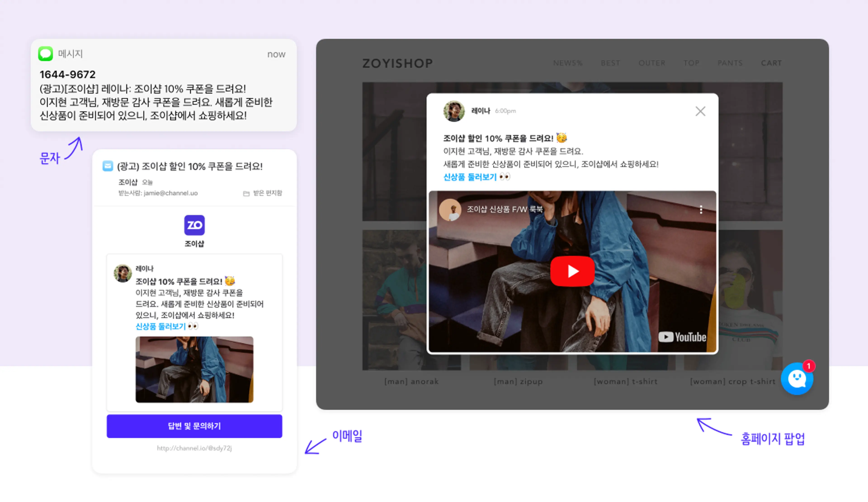Open the OUTER menu item
The image size is (868, 502).
[652, 63]
